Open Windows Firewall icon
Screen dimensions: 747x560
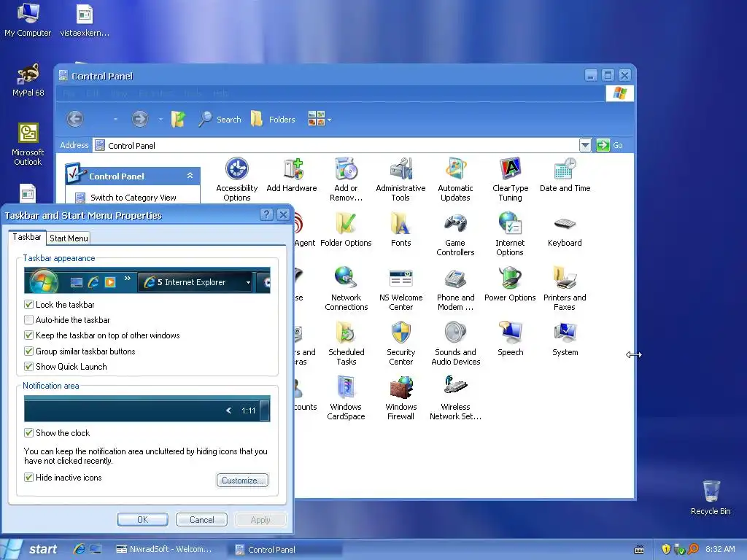(400, 399)
